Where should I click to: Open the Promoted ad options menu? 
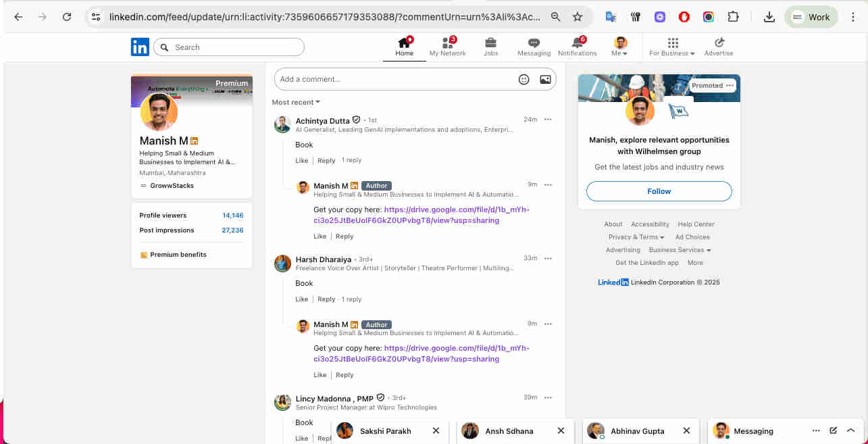[730, 86]
